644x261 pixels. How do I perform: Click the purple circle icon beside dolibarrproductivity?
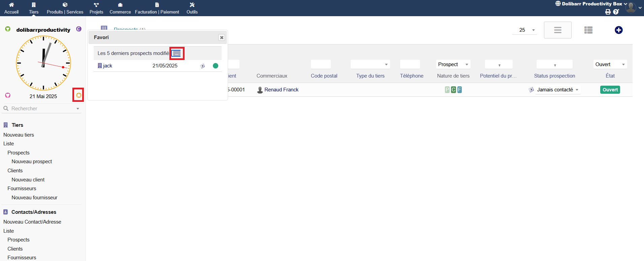click(79, 29)
